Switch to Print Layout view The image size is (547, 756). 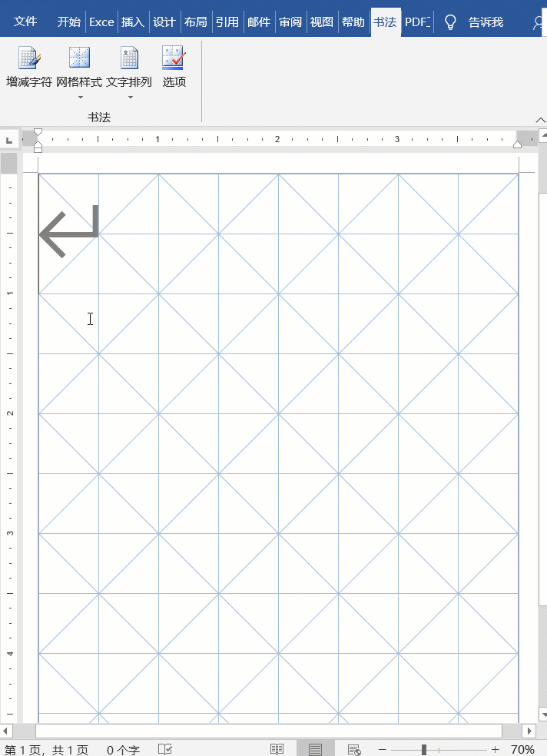pos(315,749)
